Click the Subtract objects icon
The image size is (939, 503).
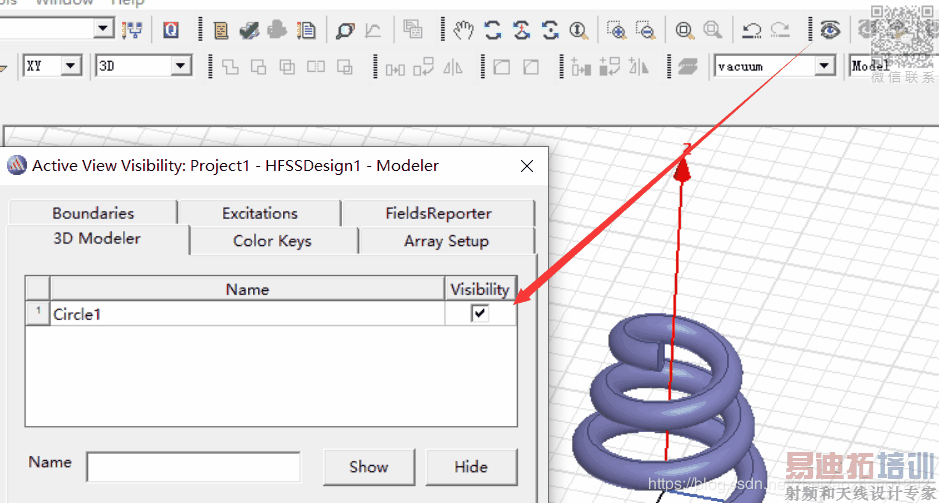coord(258,66)
